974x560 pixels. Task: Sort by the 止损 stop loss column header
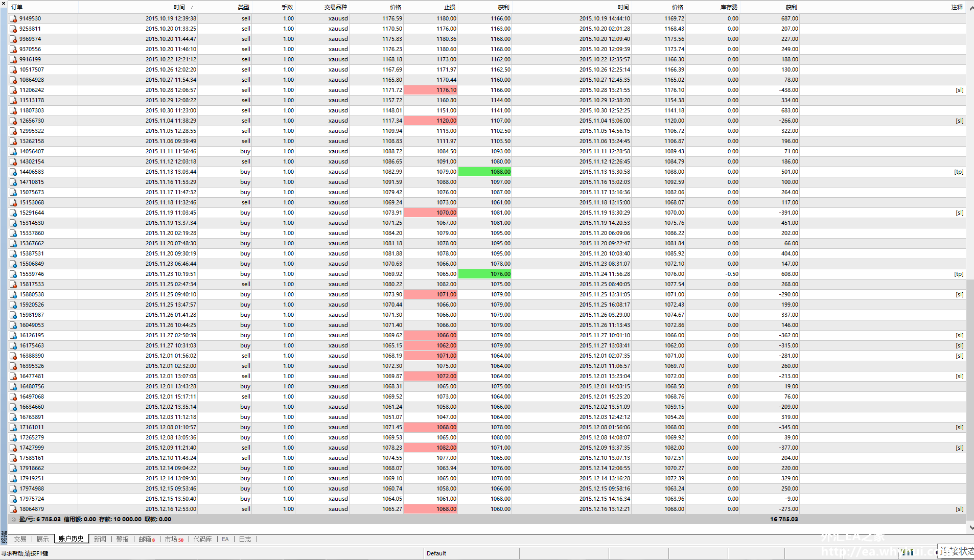pyautogui.click(x=431, y=7)
